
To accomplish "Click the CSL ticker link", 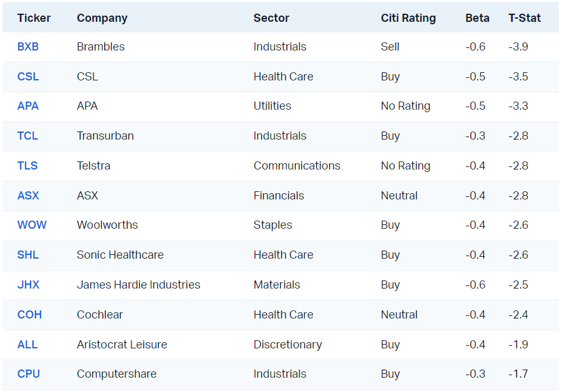I will pos(28,77).
